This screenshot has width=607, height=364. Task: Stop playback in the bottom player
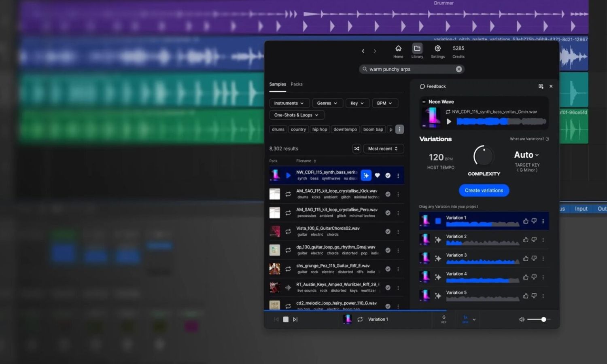[286, 320]
